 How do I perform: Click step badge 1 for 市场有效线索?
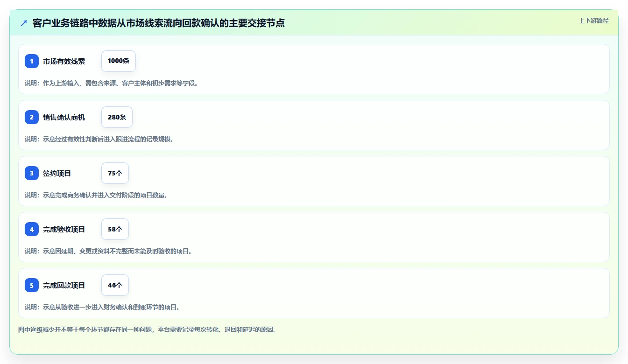[32, 61]
